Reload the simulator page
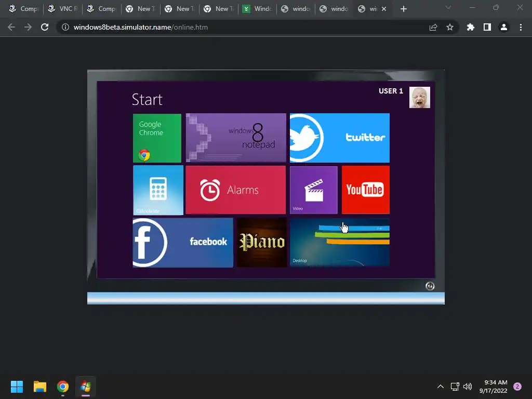This screenshot has height=399, width=532. 45,27
